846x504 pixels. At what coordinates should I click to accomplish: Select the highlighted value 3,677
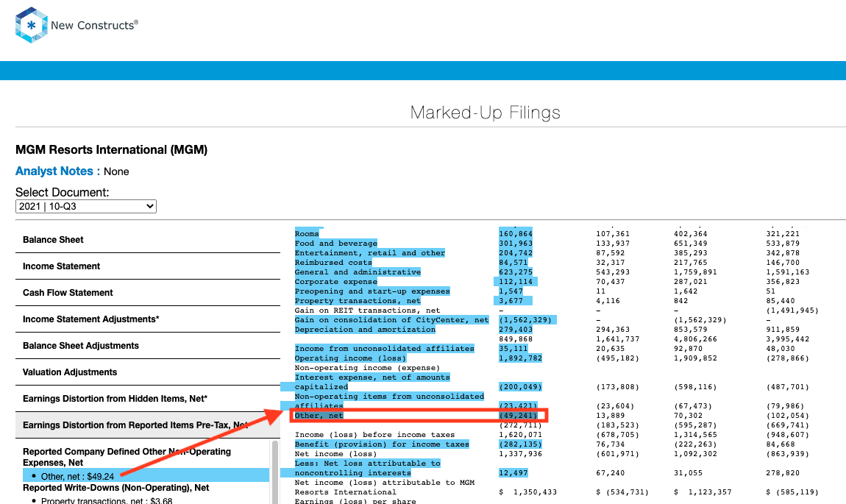pos(511,301)
